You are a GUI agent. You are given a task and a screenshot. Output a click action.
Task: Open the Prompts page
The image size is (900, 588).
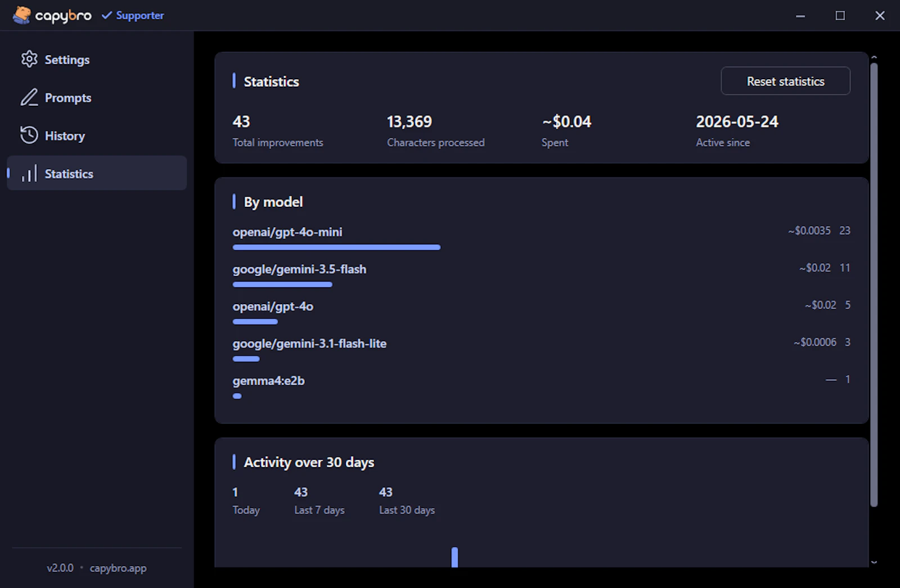click(97, 97)
